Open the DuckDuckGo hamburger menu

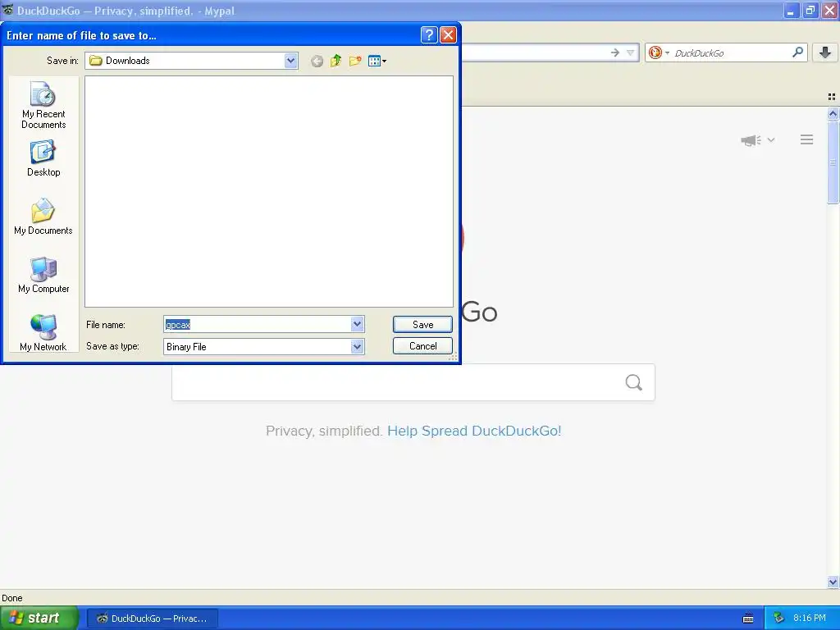pos(807,139)
